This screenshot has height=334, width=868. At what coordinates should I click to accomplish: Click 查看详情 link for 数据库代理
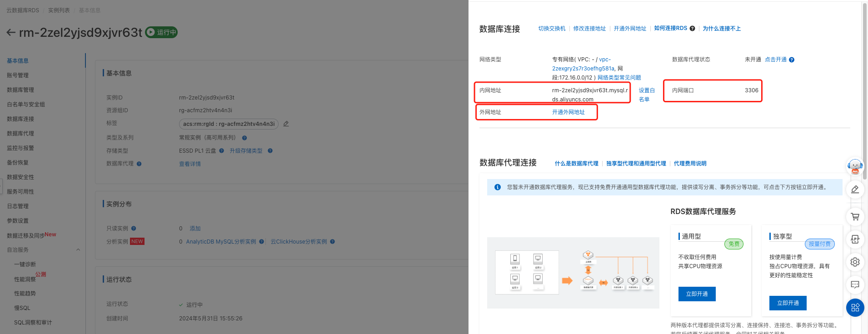click(190, 164)
